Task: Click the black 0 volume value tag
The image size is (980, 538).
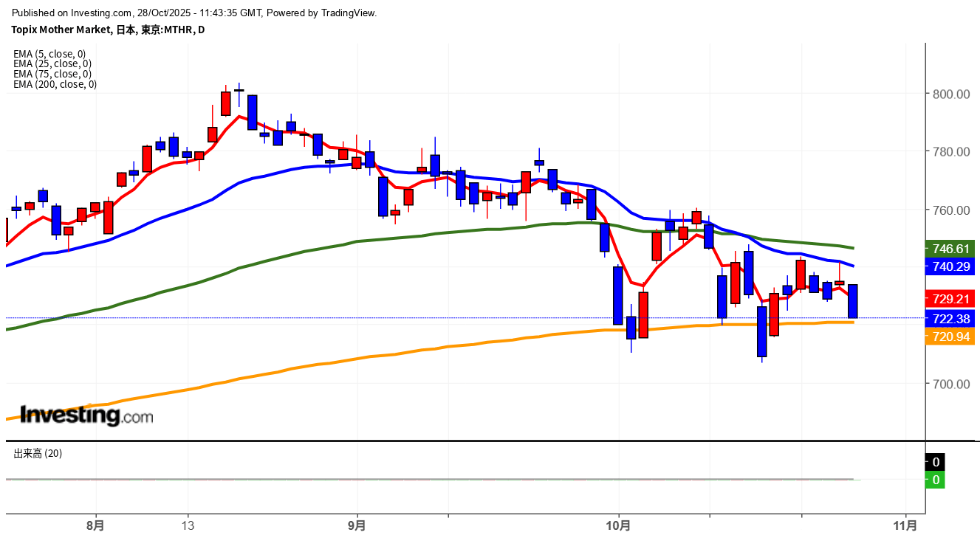Action: click(935, 462)
